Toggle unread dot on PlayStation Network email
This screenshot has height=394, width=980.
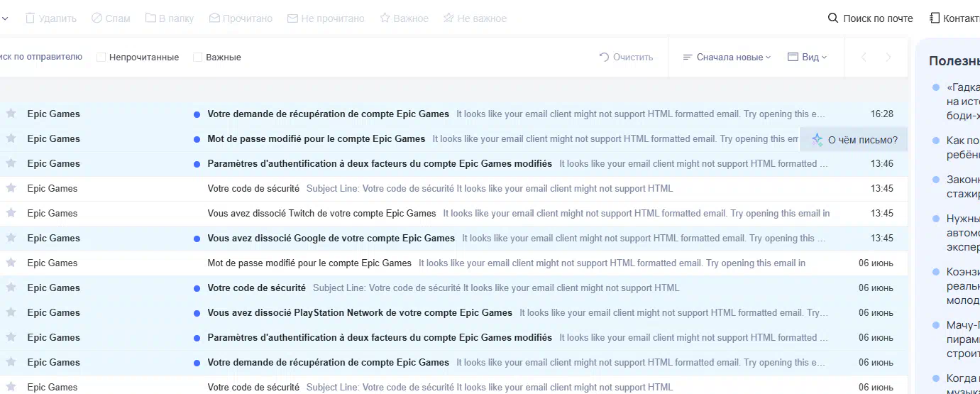pyautogui.click(x=197, y=313)
